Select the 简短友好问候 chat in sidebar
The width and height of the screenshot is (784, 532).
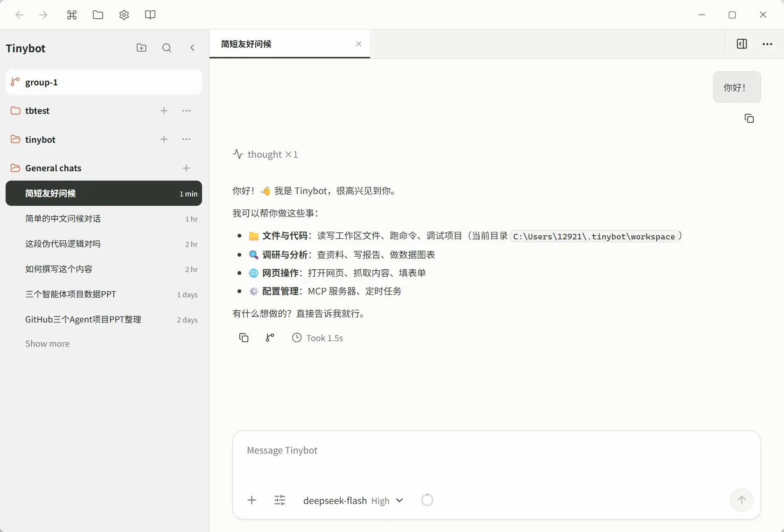tap(104, 193)
